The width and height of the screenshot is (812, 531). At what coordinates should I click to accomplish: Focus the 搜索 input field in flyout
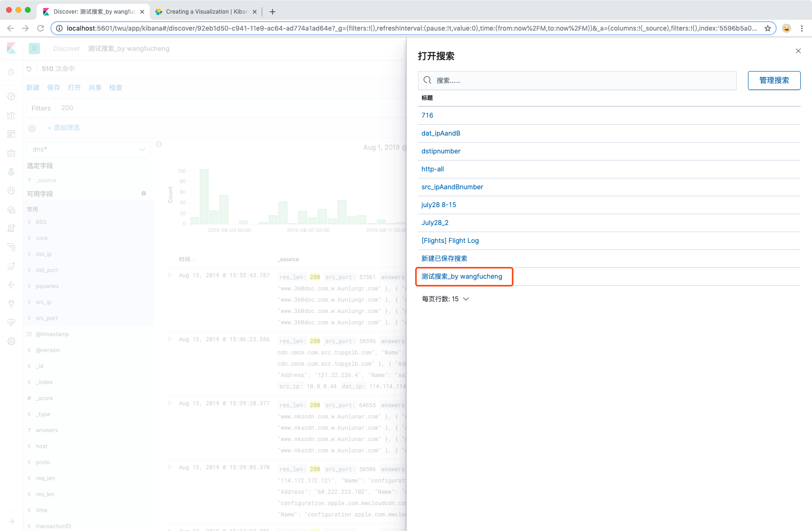(x=577, y=80)
